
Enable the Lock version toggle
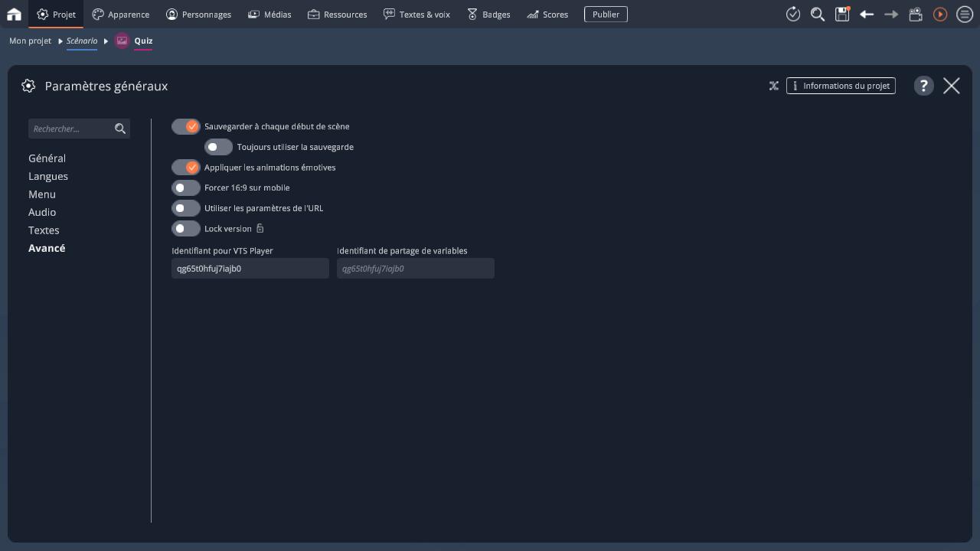(x=186, y=229)
